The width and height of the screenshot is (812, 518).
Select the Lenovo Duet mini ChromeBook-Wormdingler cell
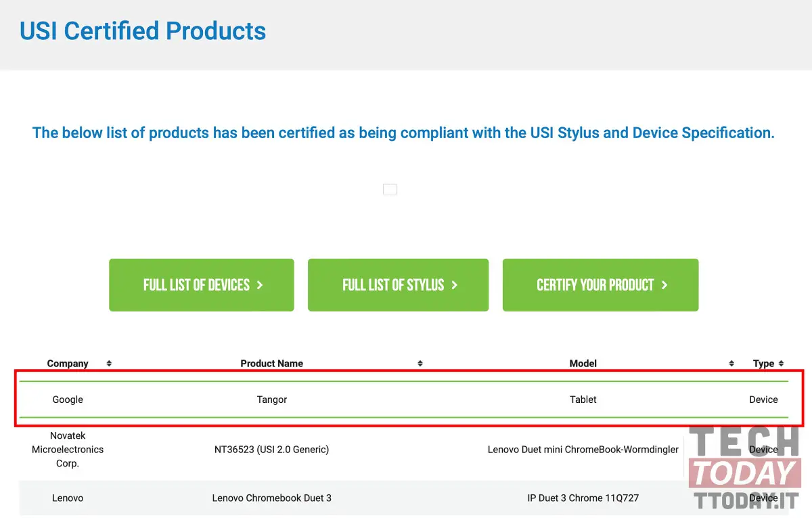point(583,450)
